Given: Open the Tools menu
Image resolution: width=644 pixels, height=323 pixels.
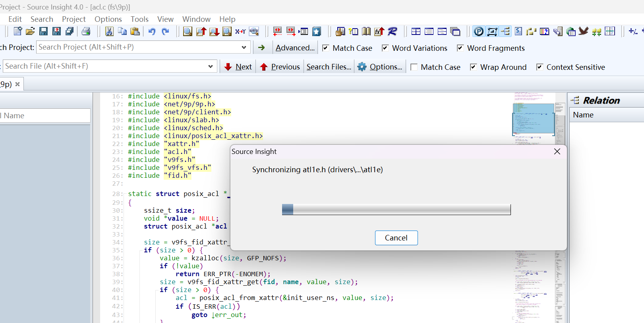Looking at the screenshot, I should (139, 19).
